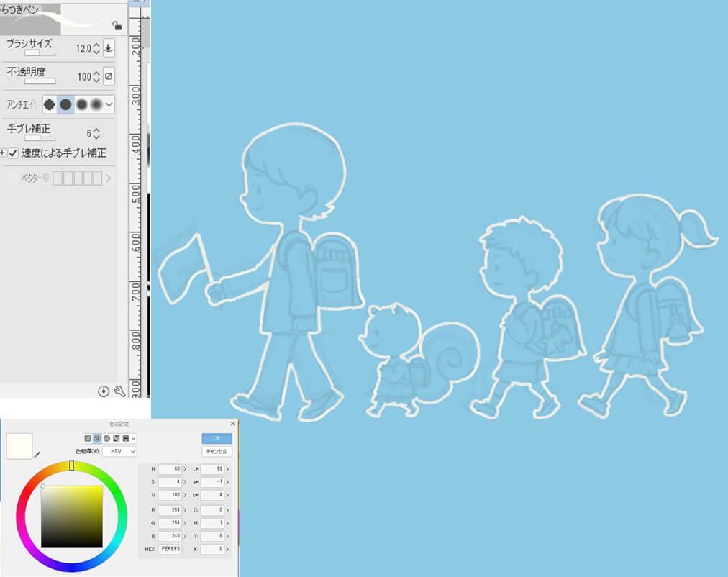Open sub tool detail wrench icon
The height and width of the screenshot is (577, 728).
coord(119,391)
